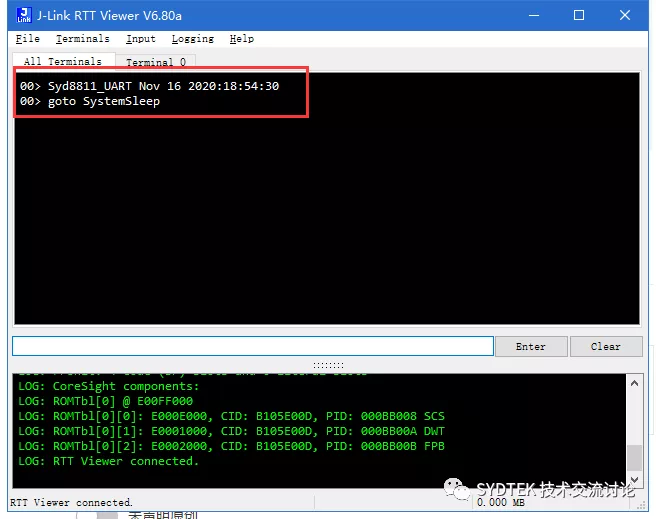Click the log line ending with 'FPB'
The image size is (656, 519).
[231, 446]
